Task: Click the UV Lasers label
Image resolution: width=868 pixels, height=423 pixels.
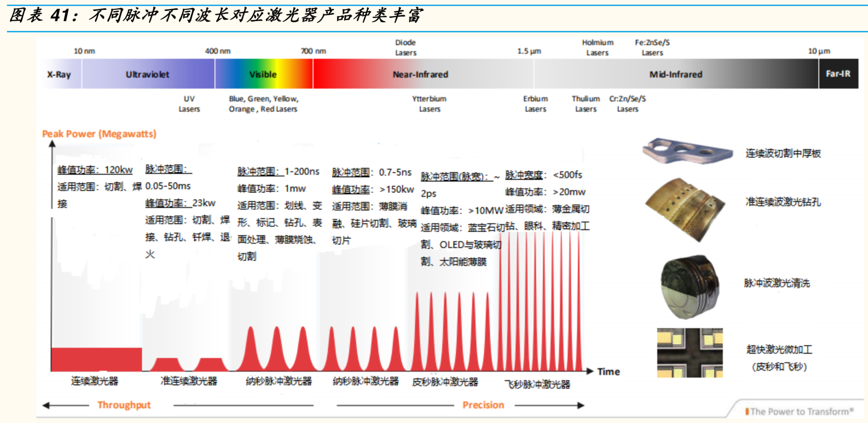Action: coord(189,104)
